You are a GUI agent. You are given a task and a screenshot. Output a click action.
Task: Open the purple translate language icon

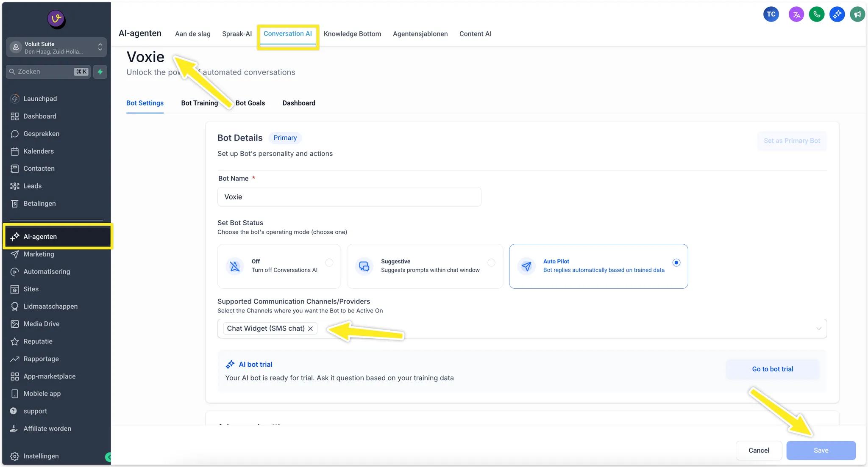point(796,14)
